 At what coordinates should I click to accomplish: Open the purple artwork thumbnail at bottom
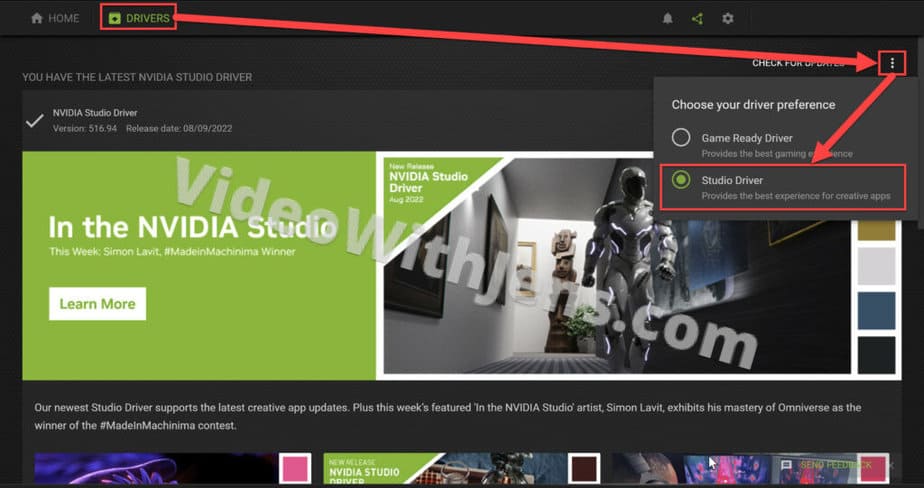[x=156, y=469]
